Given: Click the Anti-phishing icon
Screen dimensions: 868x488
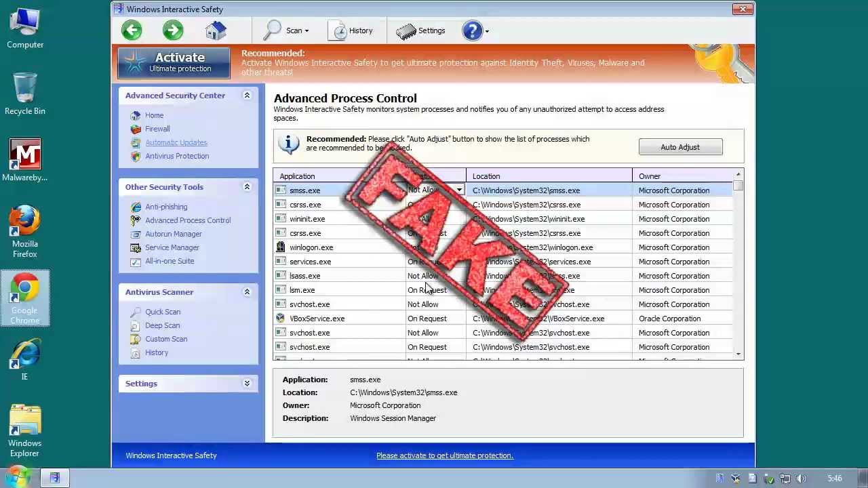Looking at the screenshot, I should click(136, 207).
